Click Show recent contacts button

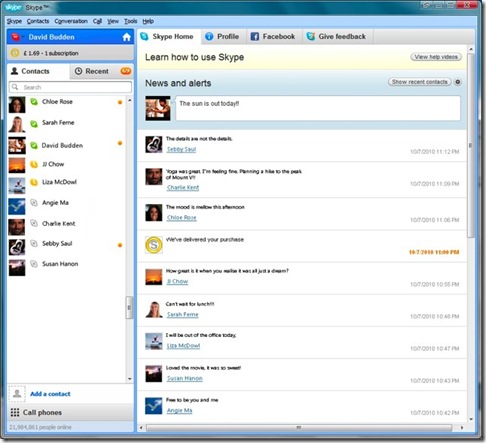pos(420,82)
